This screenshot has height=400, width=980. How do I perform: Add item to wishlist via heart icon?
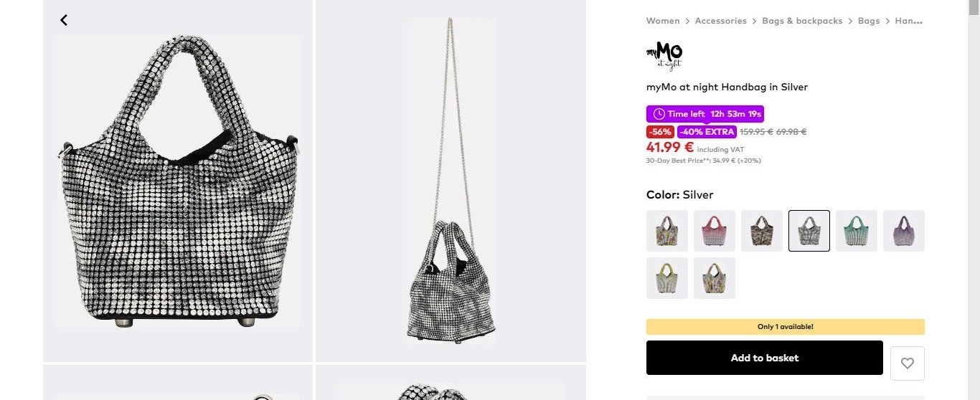click(x=908, y=363)
